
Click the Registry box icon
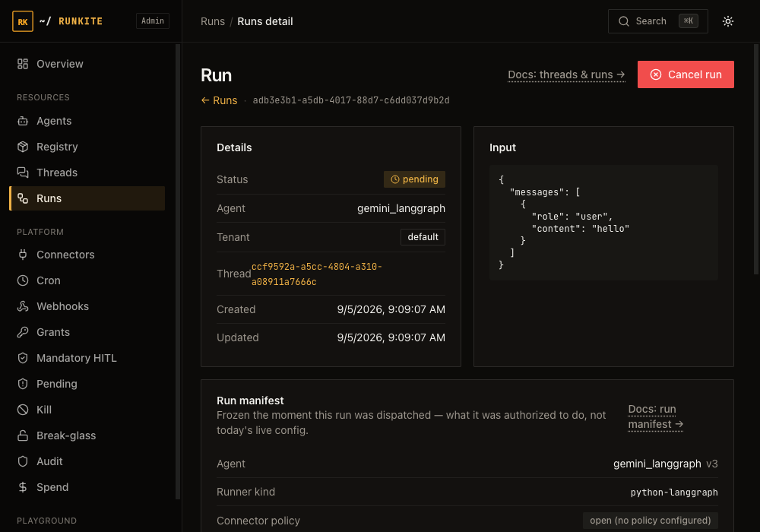23,147
